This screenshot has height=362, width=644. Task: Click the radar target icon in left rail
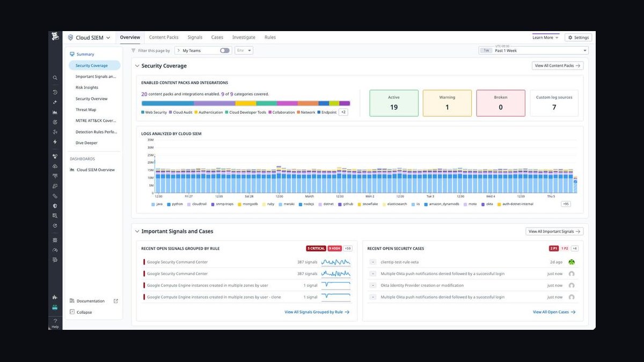click(x=55, y=122)
